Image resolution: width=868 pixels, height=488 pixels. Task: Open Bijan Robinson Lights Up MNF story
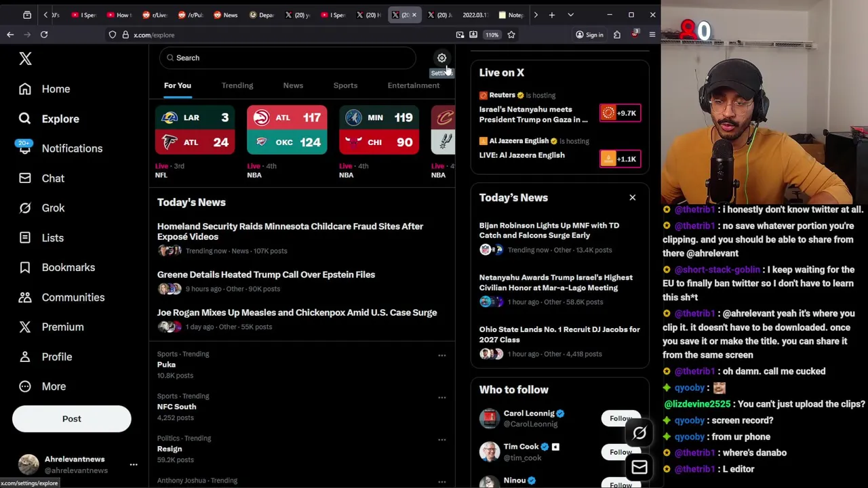click(x=549, y=230)
